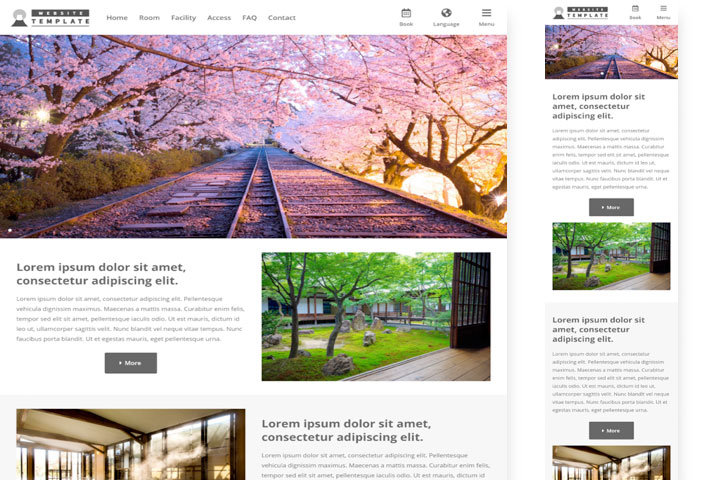Image resolution: width=720 pixels, height=480 pixels.
Task: Click the Book calendar icon in desktop header
Action: tap(406, 14)
